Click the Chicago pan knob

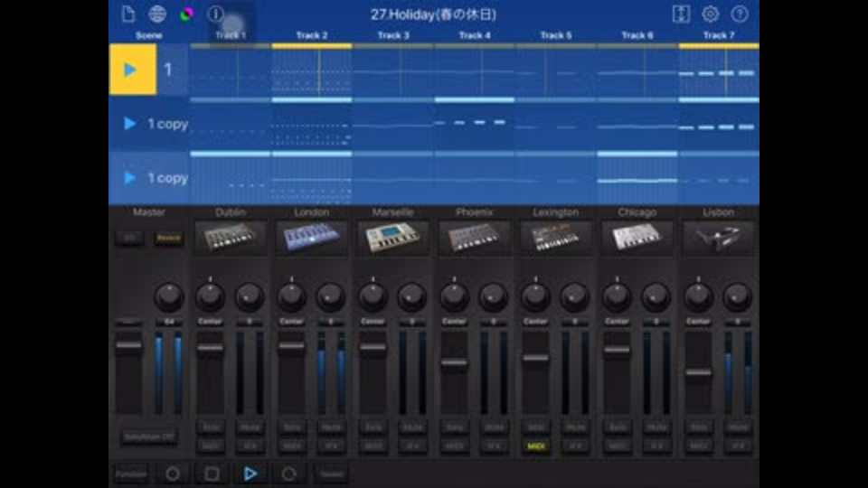tap(618, 296)
